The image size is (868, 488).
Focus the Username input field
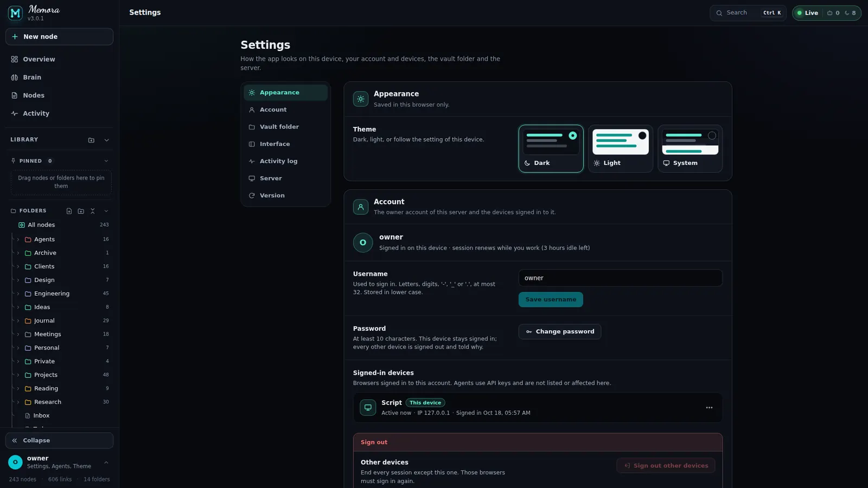coord(620,278)
